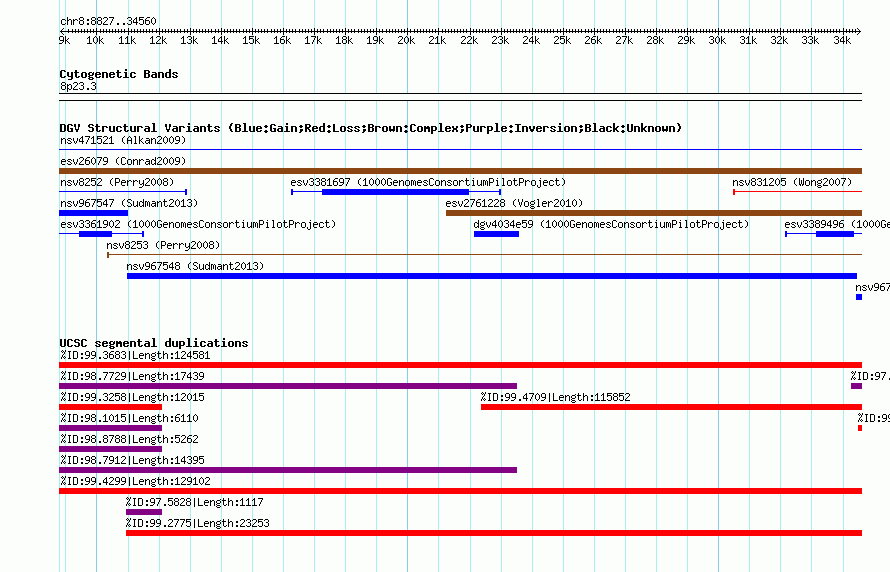890x572 pixels.
Task: Select the brown esv2761228 (Vogler2010) complex bar
Action: 654,213
